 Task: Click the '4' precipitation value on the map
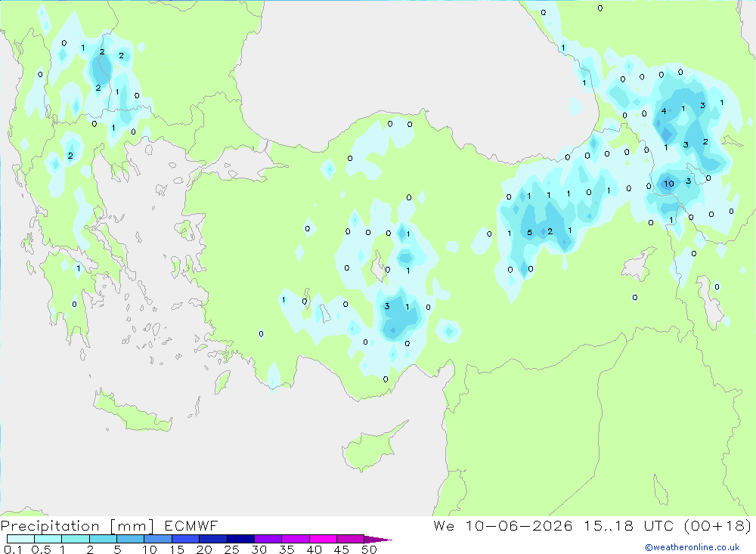tap(664, 111)
